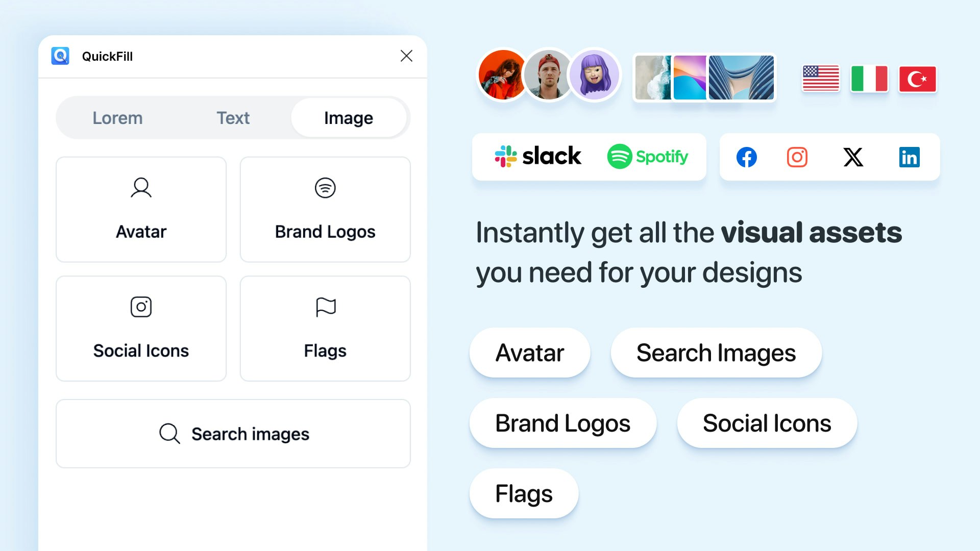Open the Flags card in the panel
Screen dimensions: 980x551
(x=325, y=329)
